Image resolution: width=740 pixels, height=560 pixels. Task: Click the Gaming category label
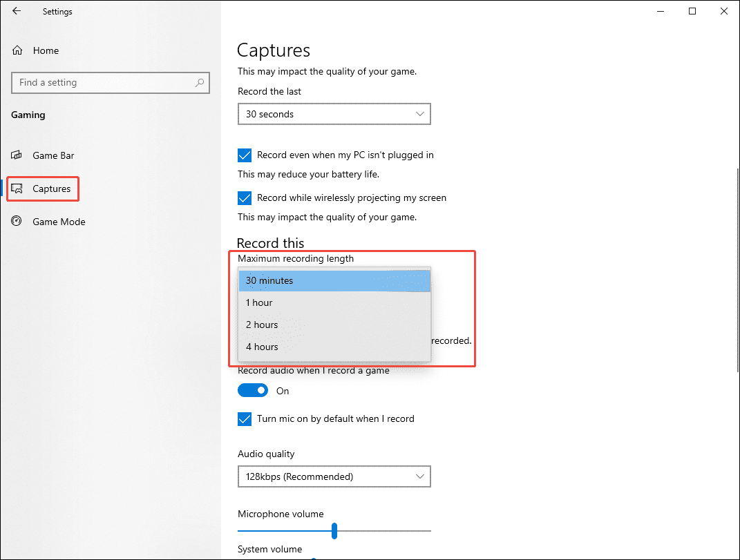click(28, 115)
